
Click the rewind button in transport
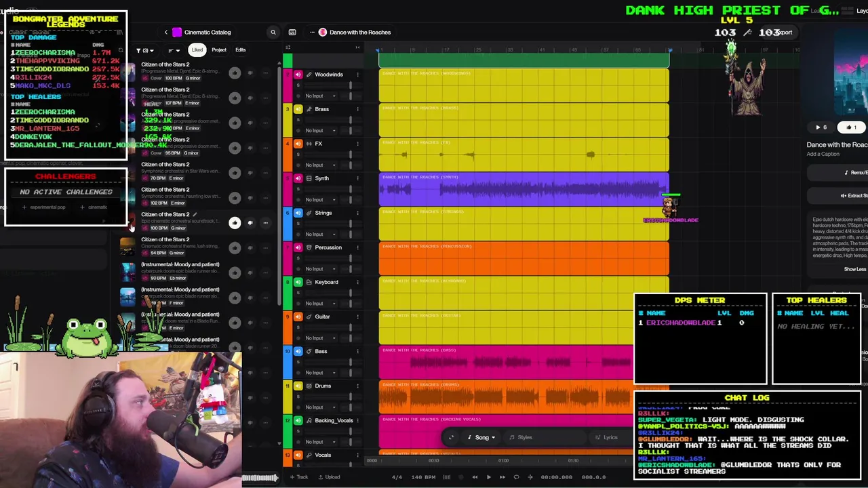coord(475,477)
